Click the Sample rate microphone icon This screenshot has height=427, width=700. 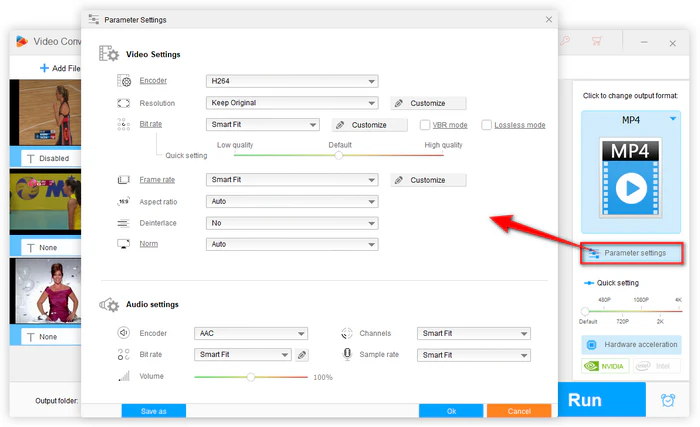(x=347, y=354)
